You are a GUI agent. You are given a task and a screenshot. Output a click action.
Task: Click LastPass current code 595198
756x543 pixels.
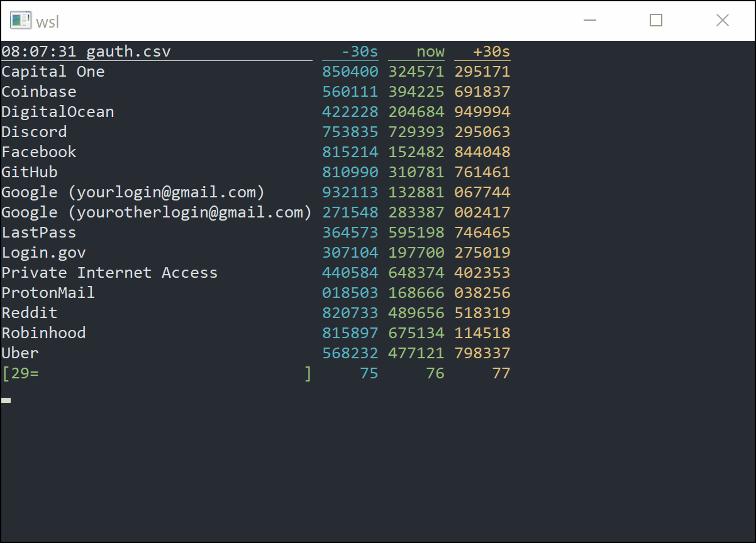point(416,233)
